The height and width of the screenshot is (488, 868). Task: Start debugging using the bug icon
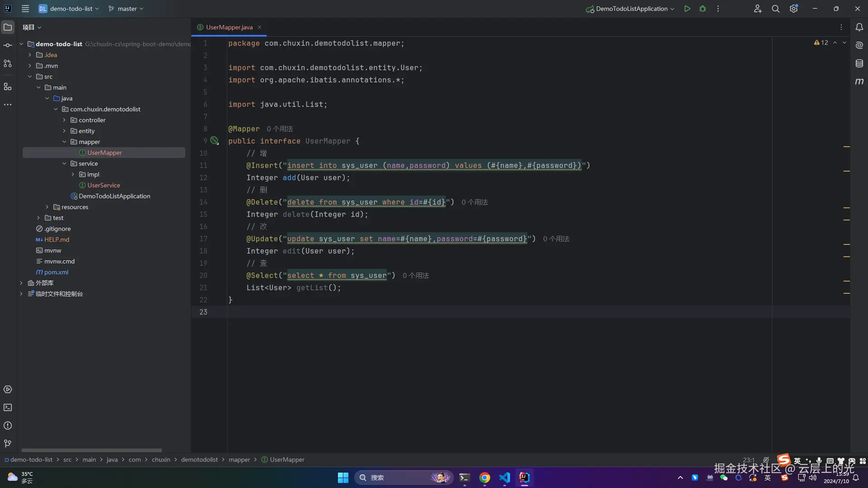coord(703,9)
